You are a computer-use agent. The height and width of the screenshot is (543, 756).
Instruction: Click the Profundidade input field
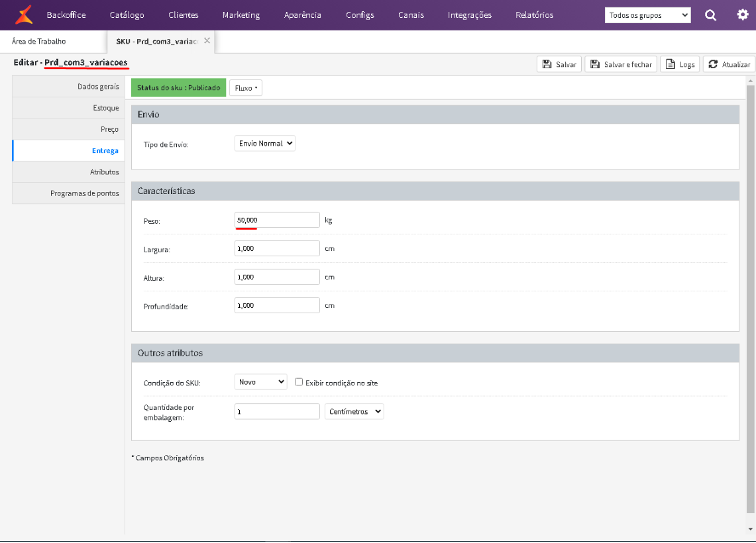pos(277,305)
